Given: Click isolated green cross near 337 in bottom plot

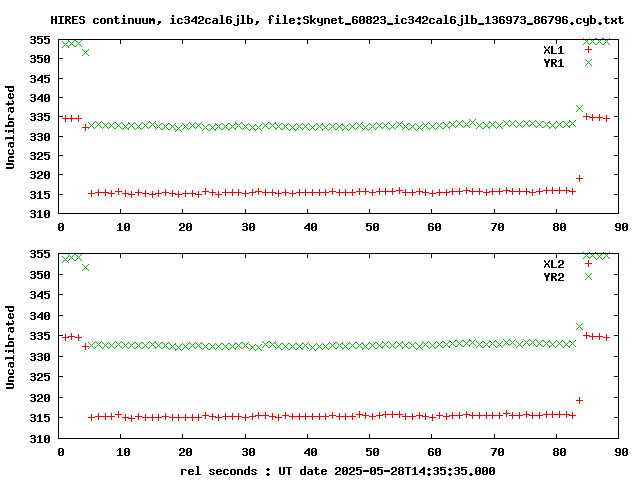Looking at the screenshot, I should 579,327.
